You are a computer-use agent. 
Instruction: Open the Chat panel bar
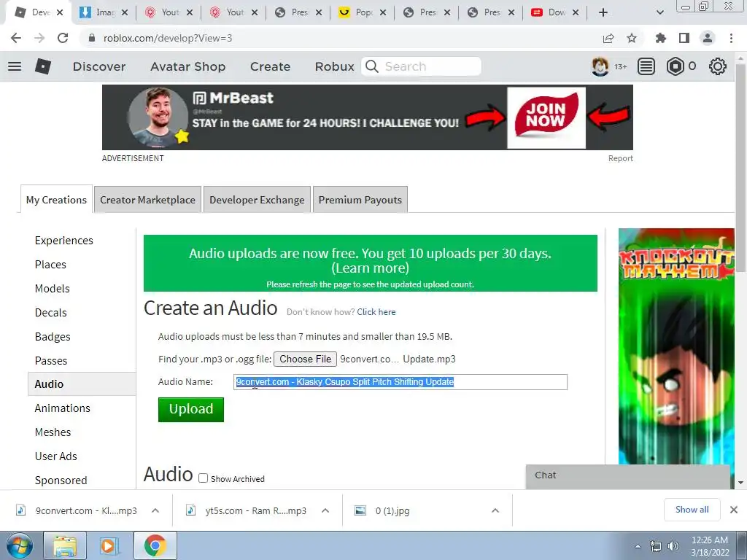(x=627, y=476)
